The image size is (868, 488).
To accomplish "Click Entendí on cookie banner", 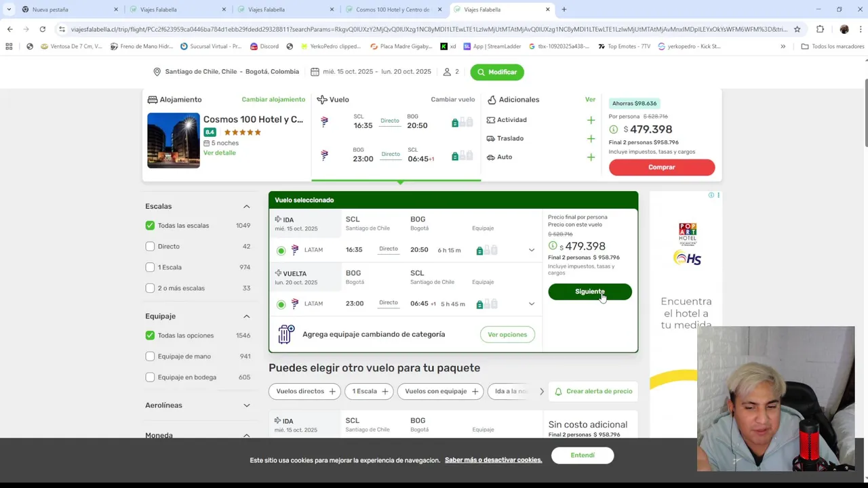I will point(583,455).
